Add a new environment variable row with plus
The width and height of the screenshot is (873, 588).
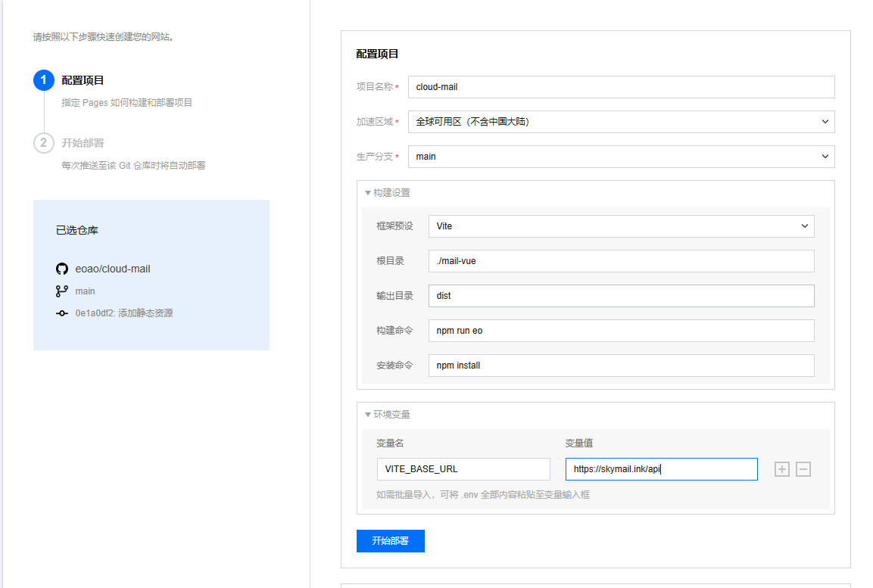click(782, 469)
